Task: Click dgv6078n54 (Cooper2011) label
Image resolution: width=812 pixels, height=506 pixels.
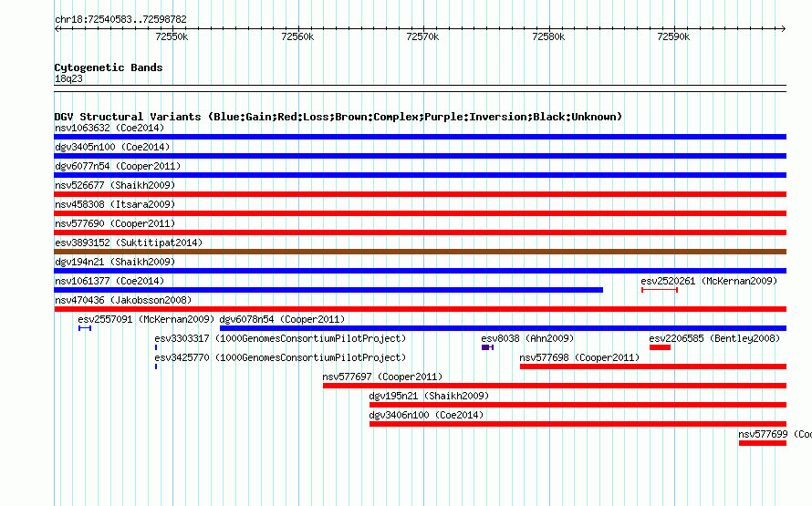Action: (282, 319)
